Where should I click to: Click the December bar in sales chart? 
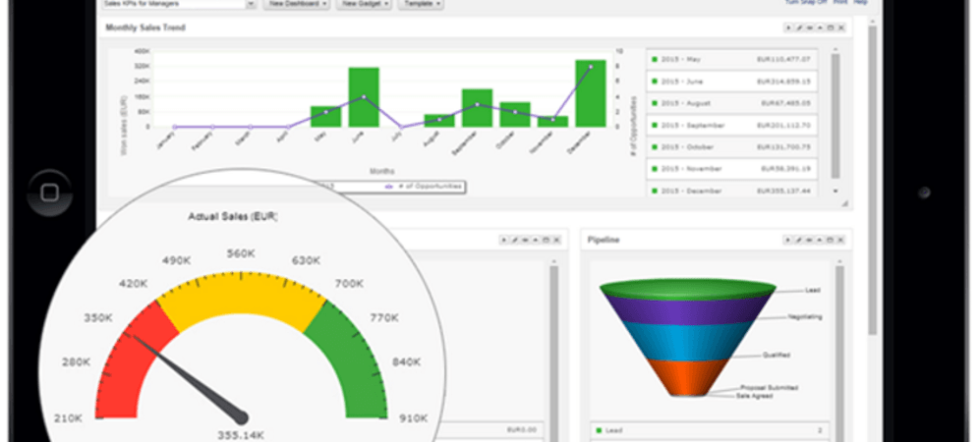click(591, 93)
